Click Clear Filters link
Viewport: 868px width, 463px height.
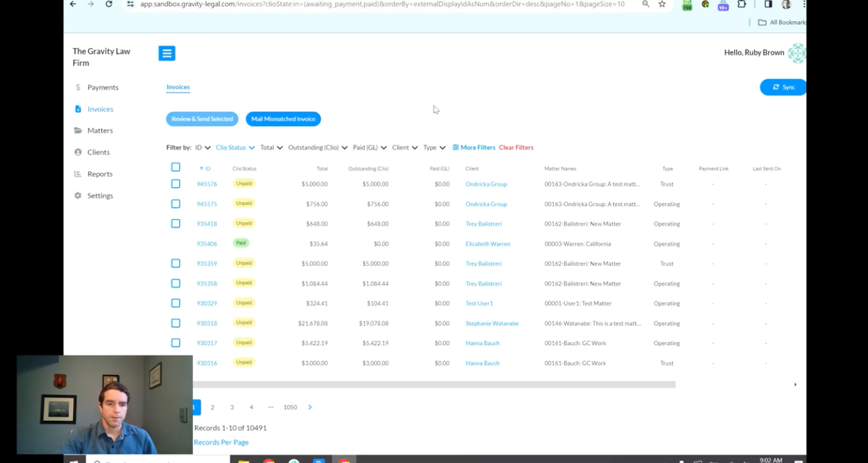click(x=516, y=148)
